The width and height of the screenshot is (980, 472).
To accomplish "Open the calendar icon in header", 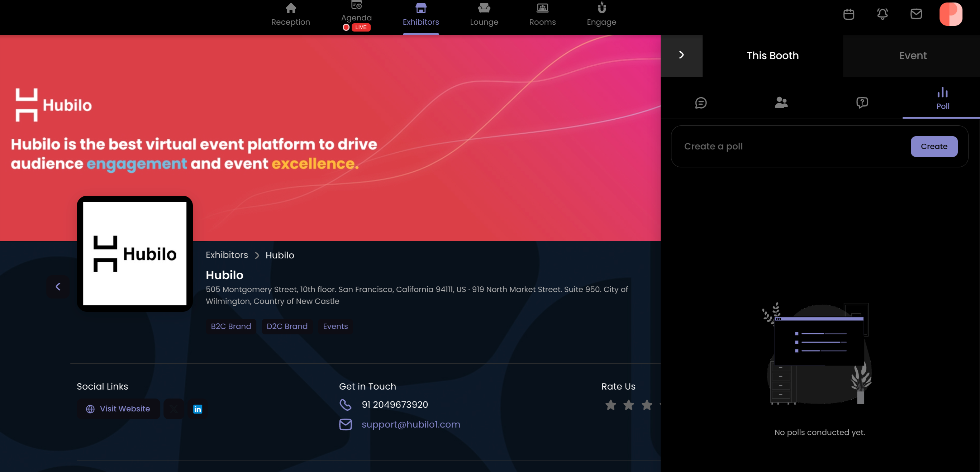I will coord(848,14).
